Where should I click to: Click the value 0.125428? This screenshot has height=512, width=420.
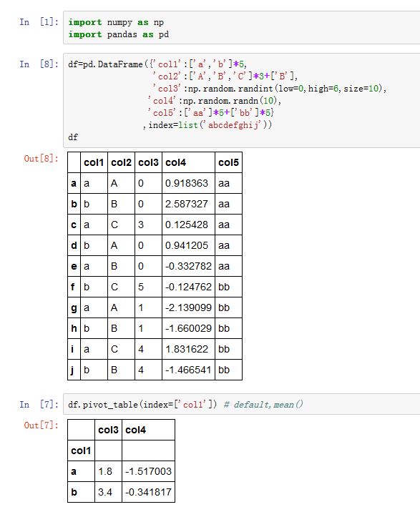point(187,225)
